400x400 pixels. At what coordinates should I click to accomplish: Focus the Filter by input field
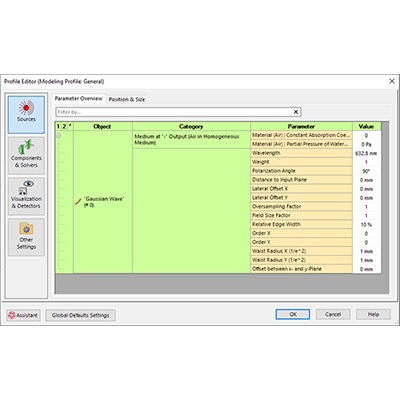pos(174,112)
